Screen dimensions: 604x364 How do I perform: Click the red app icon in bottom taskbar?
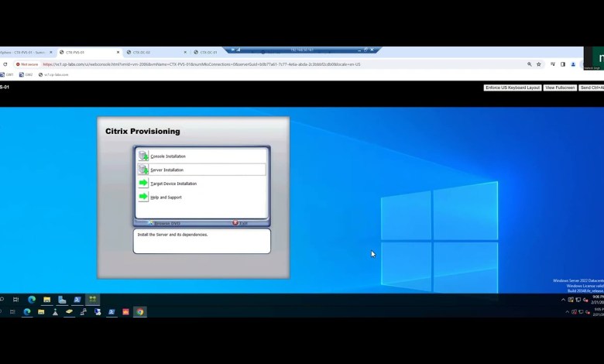[x=125, y=312]
